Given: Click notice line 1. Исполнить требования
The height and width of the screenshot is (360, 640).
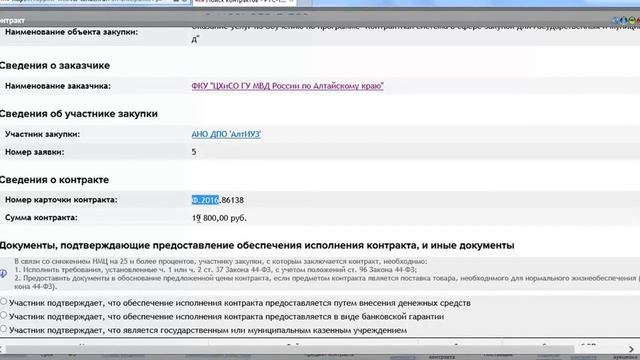Looking at the screenshot, I should point(216,270).
